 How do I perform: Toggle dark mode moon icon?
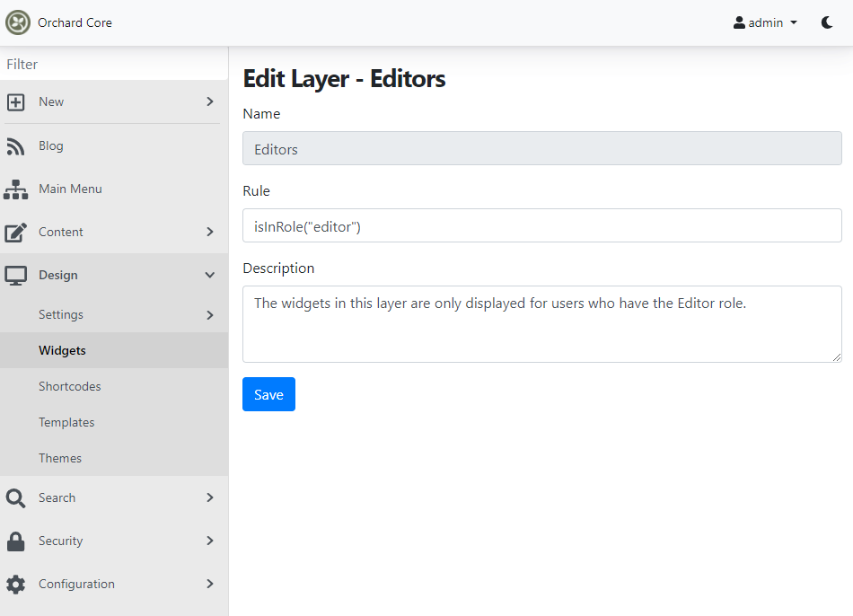827,22
